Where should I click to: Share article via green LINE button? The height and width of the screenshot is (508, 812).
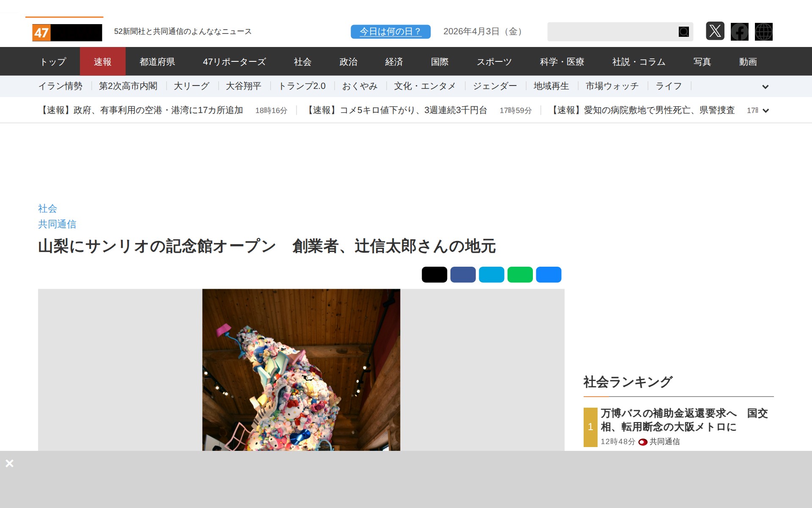[x=520, y=274]
